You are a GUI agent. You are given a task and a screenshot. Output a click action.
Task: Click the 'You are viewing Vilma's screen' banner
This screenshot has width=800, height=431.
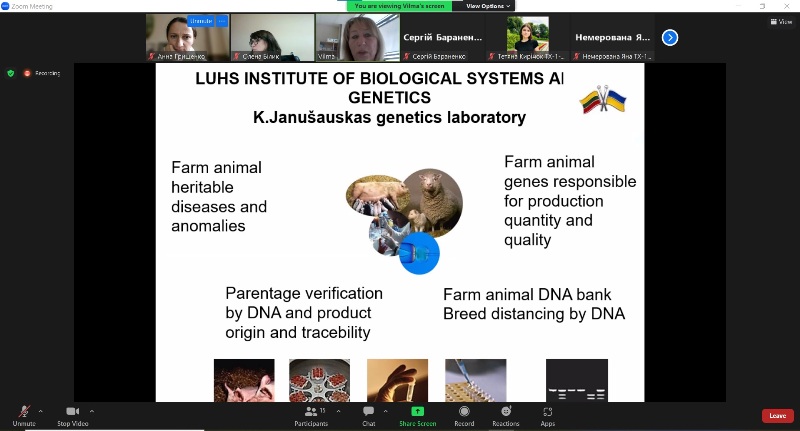(x=399, y=6)
